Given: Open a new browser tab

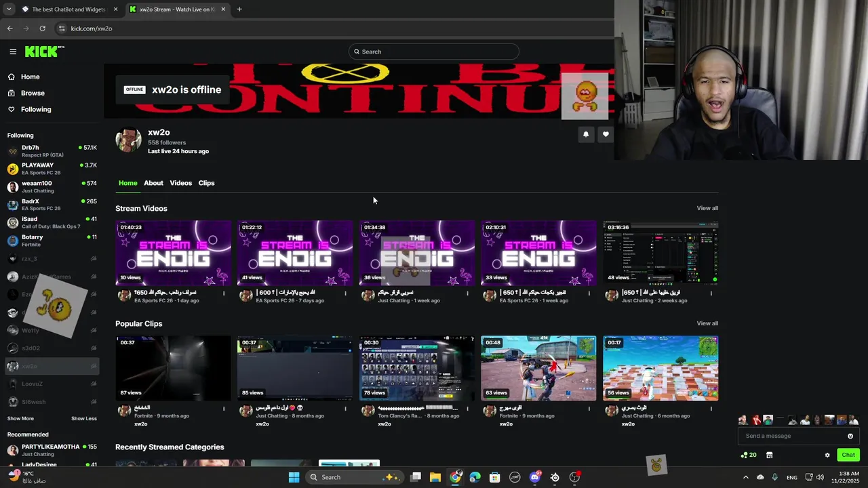Looking at the screenshot, I should point(239,9).
